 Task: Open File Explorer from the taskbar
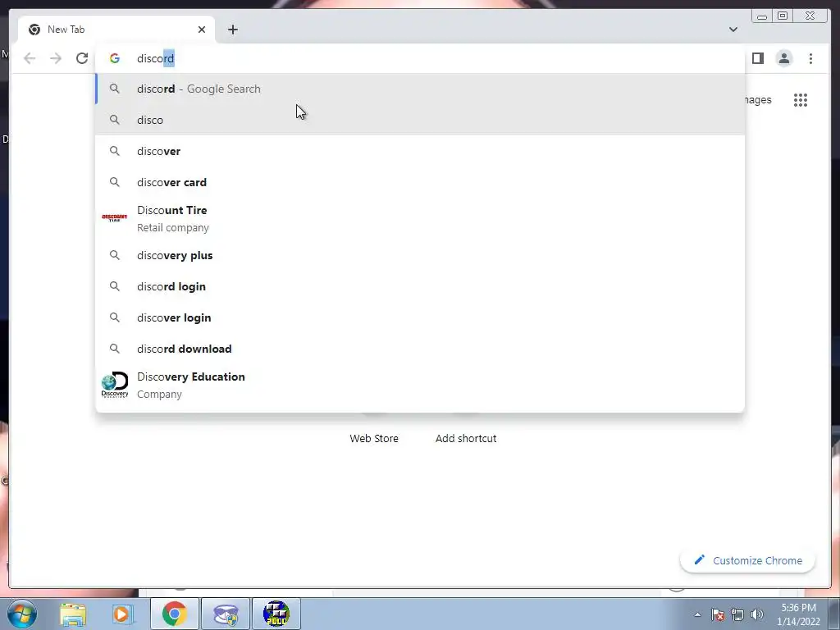(x=73, y=614)
